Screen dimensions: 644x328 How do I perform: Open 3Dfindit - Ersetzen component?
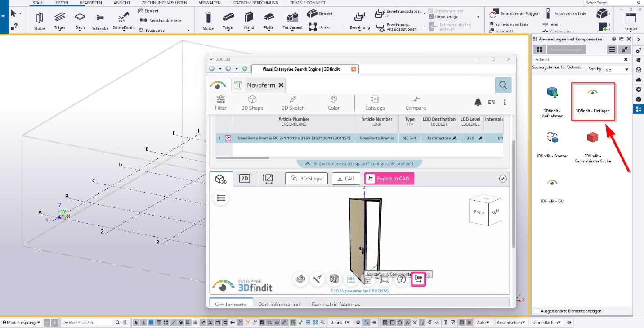pyautogui.click(x=552, y=145)
